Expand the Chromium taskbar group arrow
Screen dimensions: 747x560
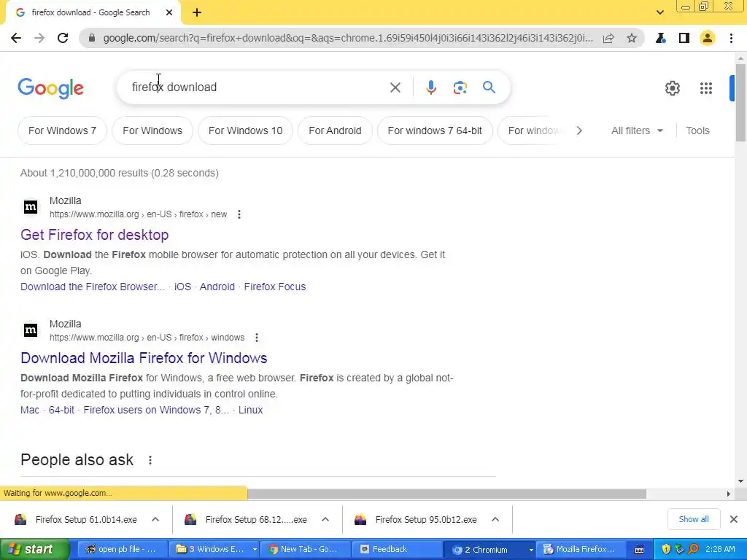(x=531, y=550)
